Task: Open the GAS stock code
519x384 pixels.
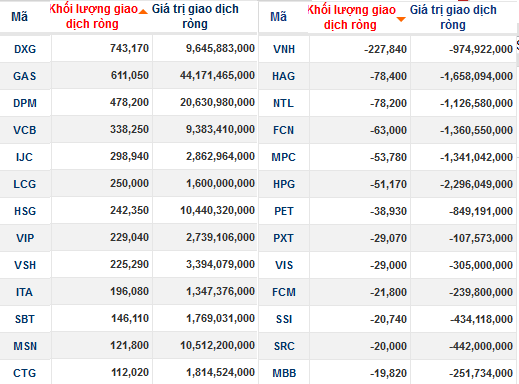Action: [x=25, y=76]
